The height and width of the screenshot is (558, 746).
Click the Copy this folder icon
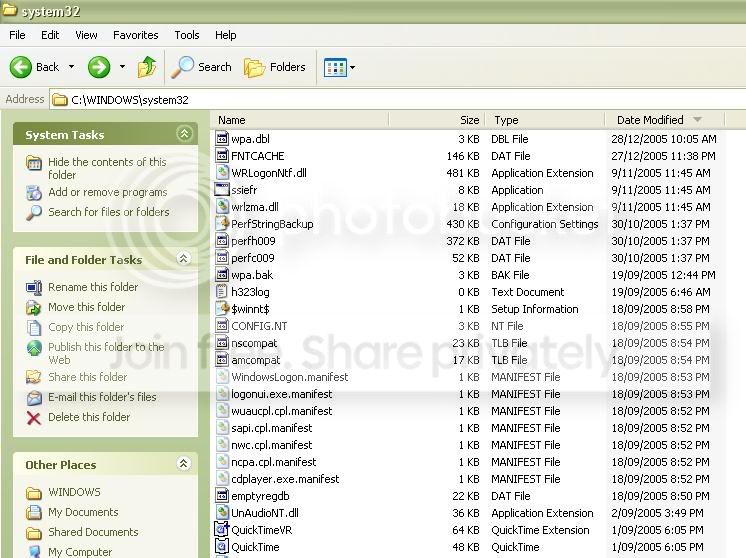coord(34,328)
